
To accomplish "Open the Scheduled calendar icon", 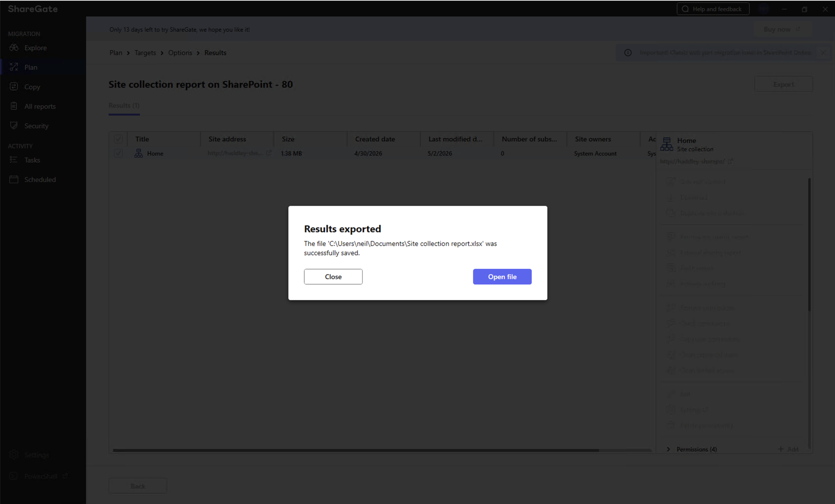I will 14,179.
